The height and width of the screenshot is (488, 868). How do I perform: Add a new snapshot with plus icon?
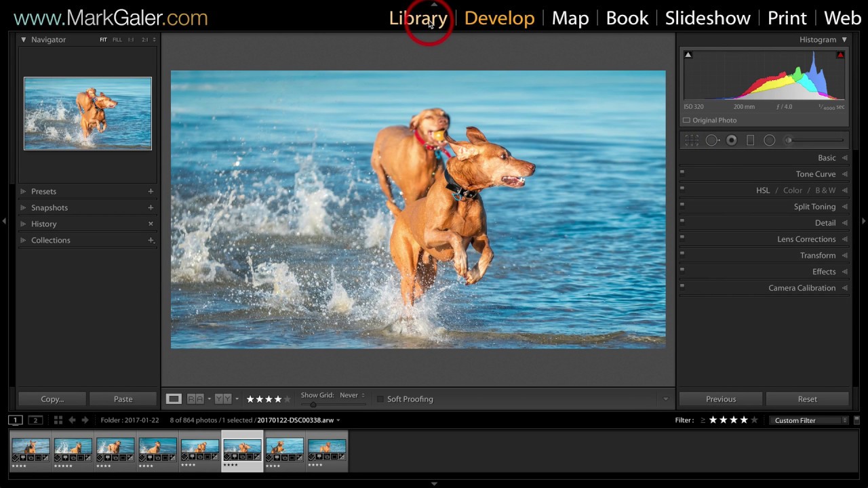(x=151, y=207)
